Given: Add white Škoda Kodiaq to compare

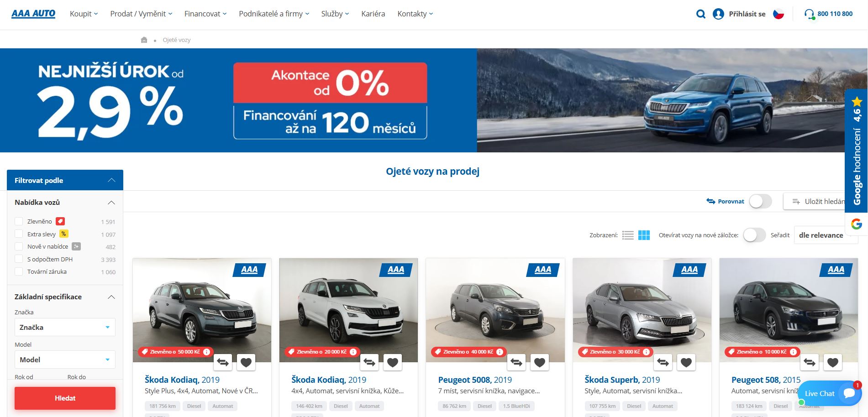Looking at the screenshot, I should [369, 362].
